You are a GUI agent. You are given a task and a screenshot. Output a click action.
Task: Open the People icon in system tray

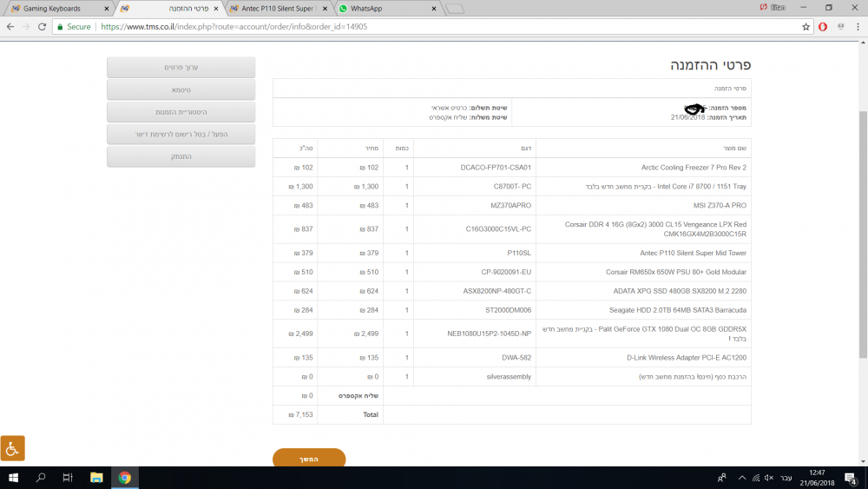722,478
